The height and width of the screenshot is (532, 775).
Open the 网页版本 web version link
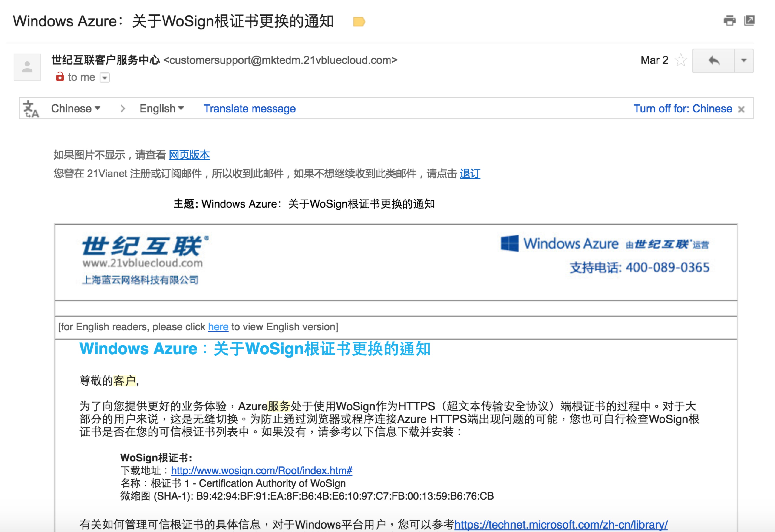[189, 155]
